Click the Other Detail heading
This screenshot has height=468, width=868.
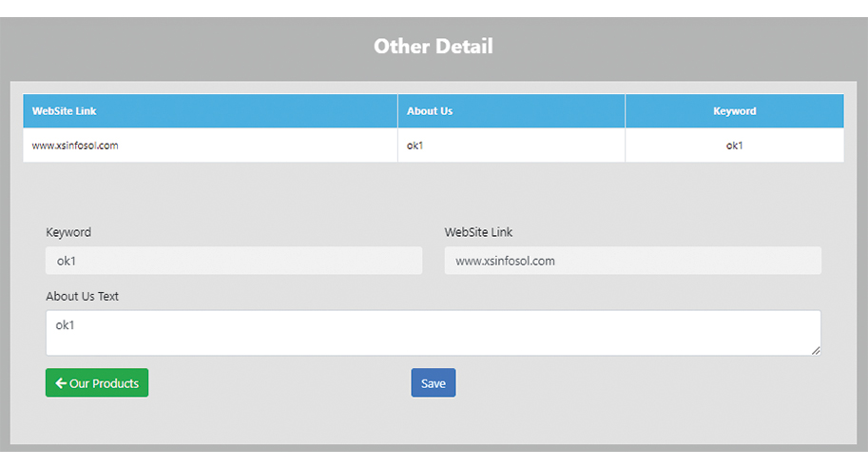coord(434,46)
